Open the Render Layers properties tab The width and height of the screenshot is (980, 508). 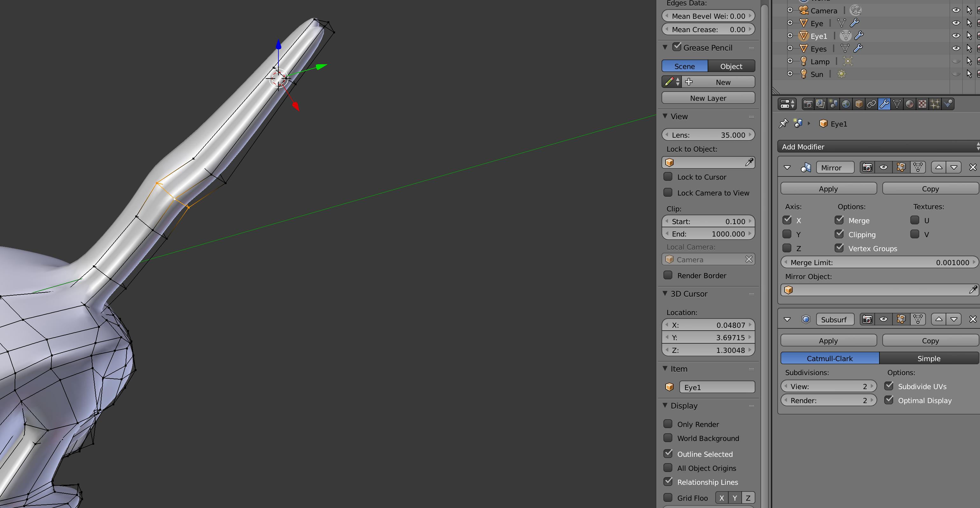[821, 104]
